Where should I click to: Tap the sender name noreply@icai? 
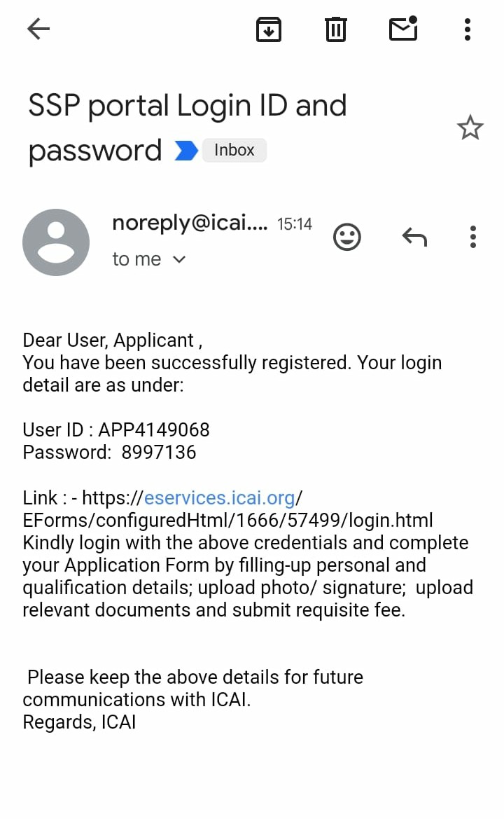point(190,223)
